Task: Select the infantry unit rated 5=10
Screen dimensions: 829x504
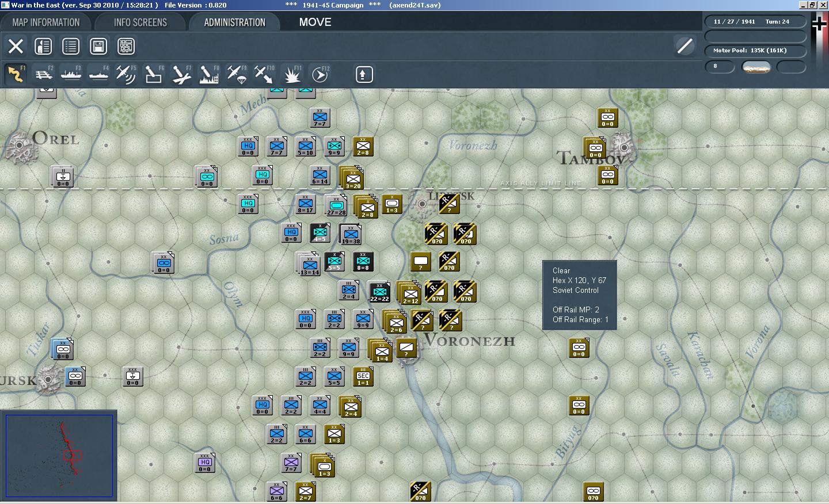Action: (x=306, y=146)
